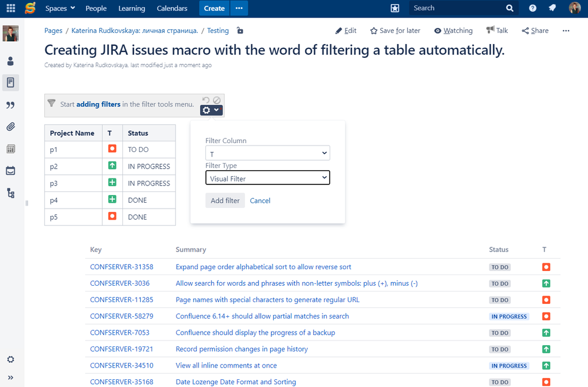Viewport: 588px width, 387px height.
Task: Open the sidebar calendar icon
Action: pyautogui.click(x=11, y=171)
